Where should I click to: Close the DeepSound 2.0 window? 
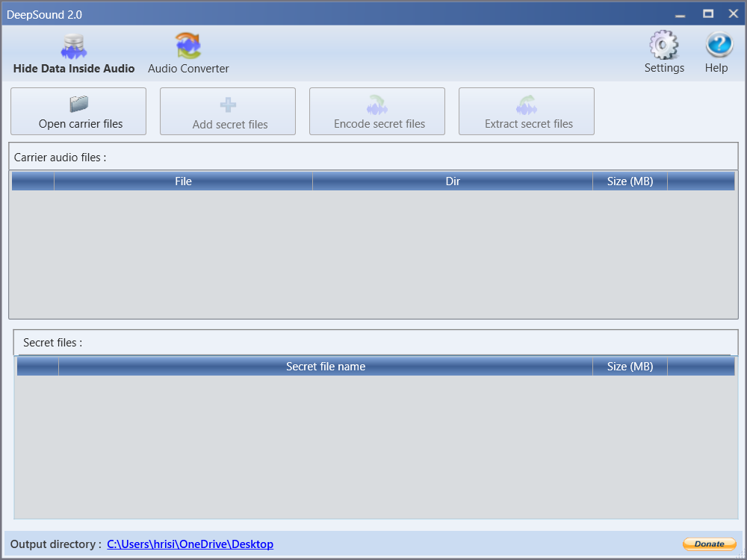coord(733,14)
